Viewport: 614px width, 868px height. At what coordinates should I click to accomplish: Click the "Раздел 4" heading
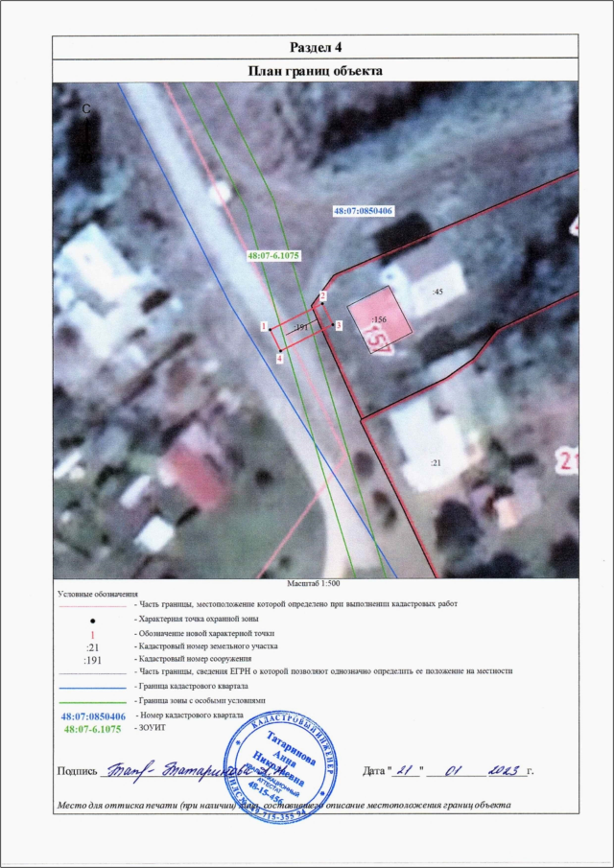[x=316, y=48]
